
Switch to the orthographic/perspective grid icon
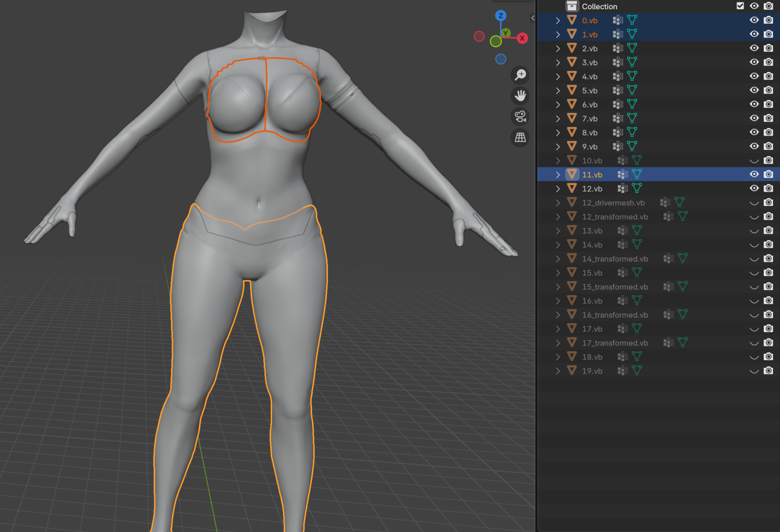pyautogui.click(x=520, y=137)
